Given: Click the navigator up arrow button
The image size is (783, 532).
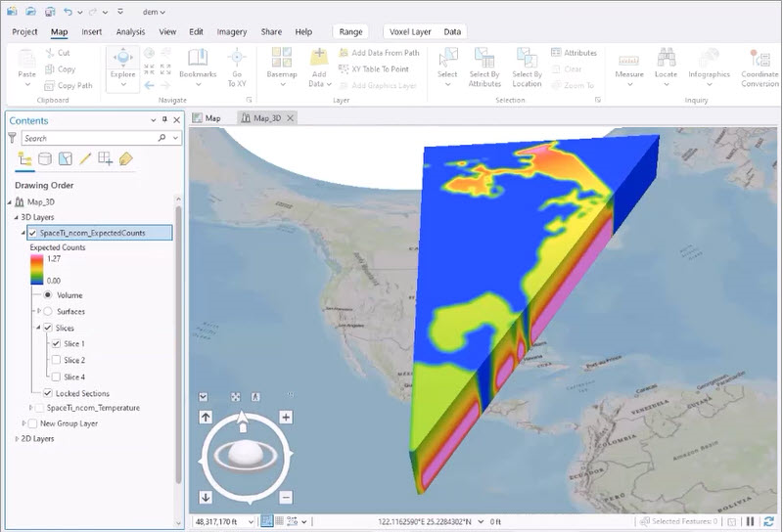Looking at the screenshot, I should pos(206,418).
